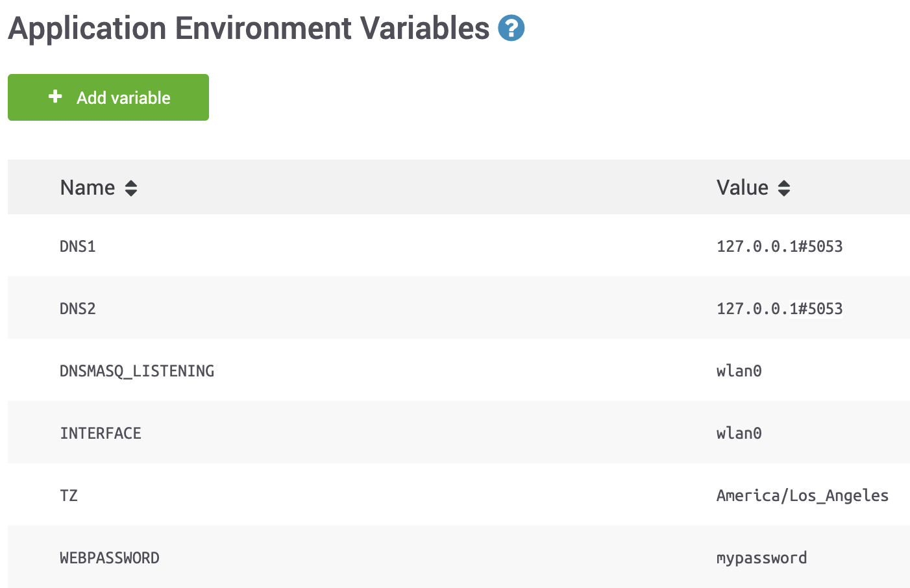910x588 pixels.
Task: Select the DNSMASQ_LISTENING variable name
Action: click(137, 371)
